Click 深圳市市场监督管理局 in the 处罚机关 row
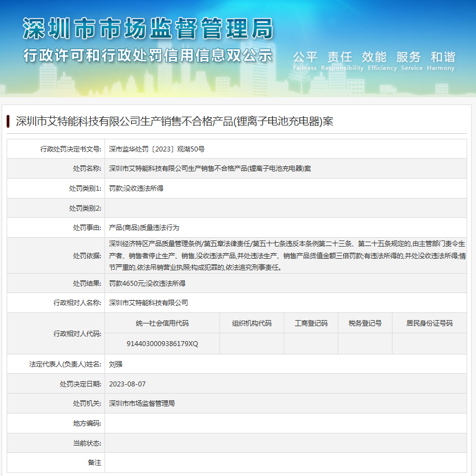This screenshot has width=476, height=476. [x=142, y=404]
